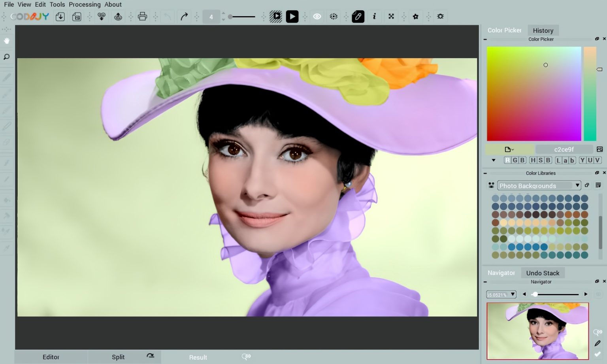Select the Hand pan tool
Viewport: 607px width, 364px height.
click(6, 41)
